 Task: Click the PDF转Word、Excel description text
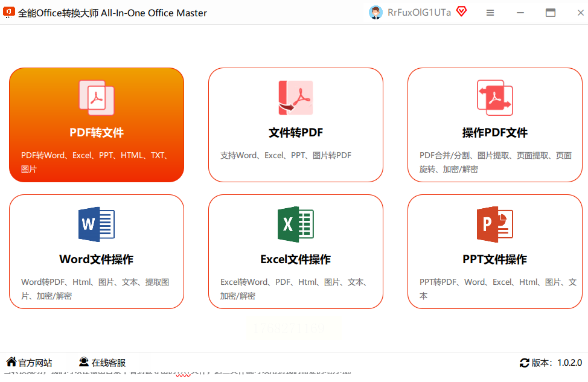(x=94, y=162)
